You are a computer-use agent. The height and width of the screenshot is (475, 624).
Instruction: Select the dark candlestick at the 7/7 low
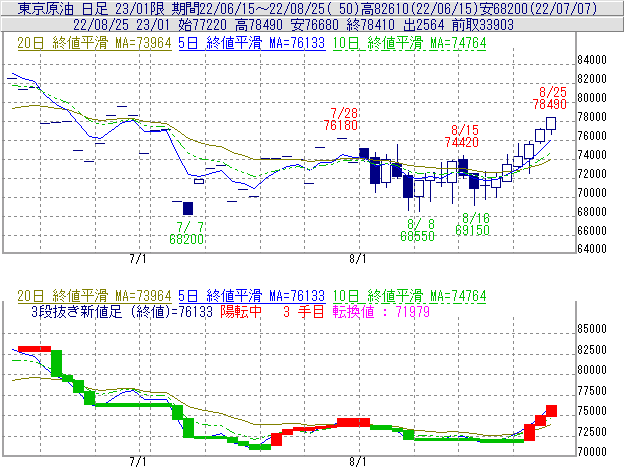(188, 208)
